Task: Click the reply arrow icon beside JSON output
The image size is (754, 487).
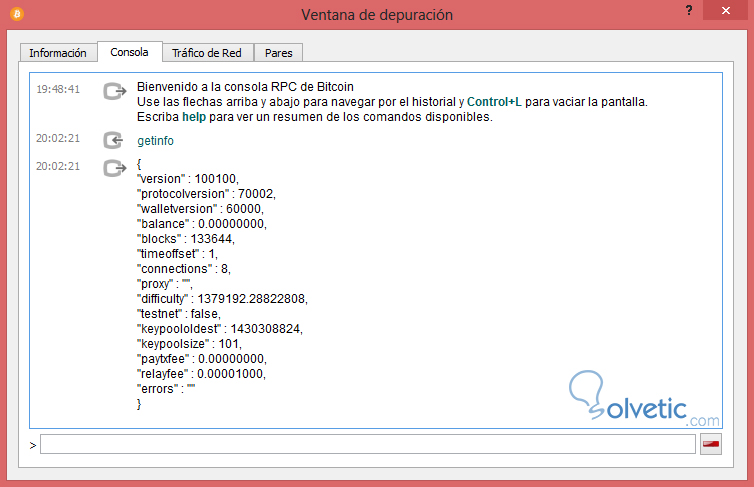Action: click(x=114, y=168)
